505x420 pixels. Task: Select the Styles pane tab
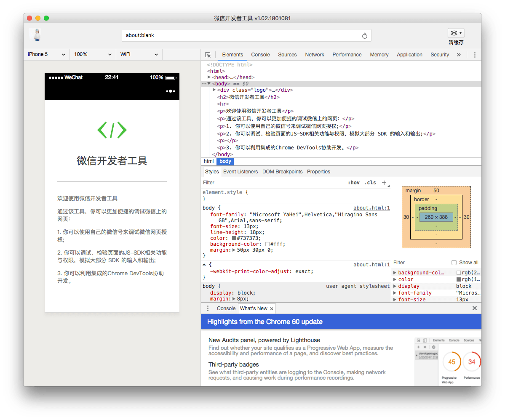pos(211,172)
